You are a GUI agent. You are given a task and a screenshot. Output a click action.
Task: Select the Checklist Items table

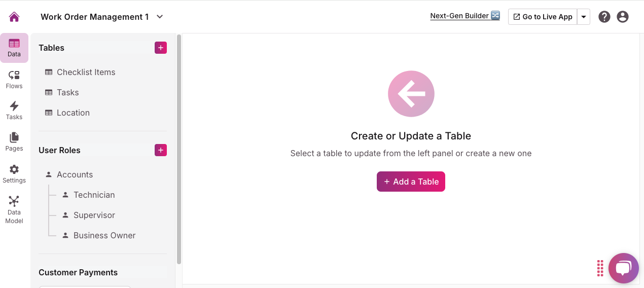click(x=86, y=72)
